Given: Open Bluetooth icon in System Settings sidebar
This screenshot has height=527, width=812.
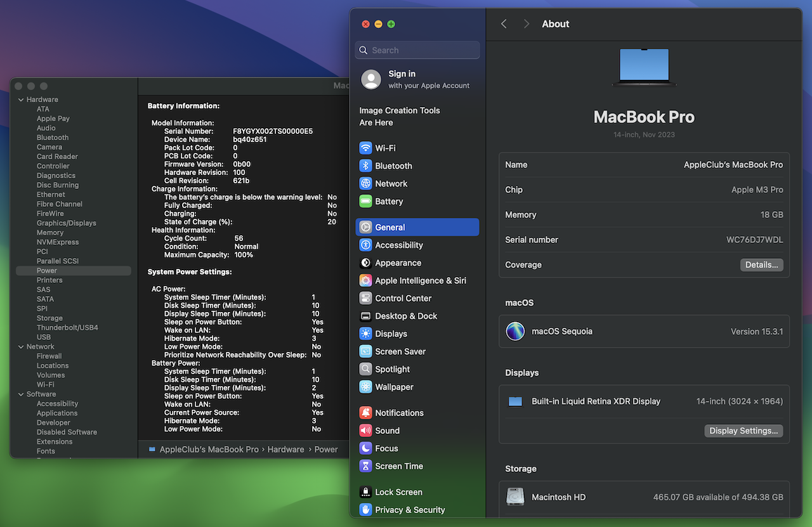Looking at the screenshot, I should [x=365, y=166].
